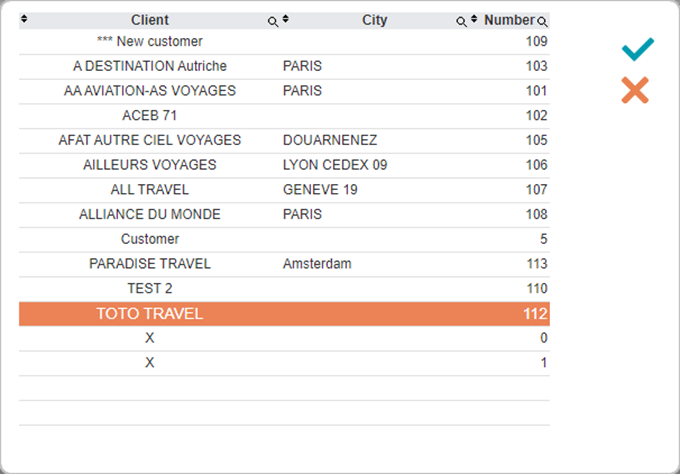Click number 102 cell
This screenshot has height=474, width=680.
536,115
